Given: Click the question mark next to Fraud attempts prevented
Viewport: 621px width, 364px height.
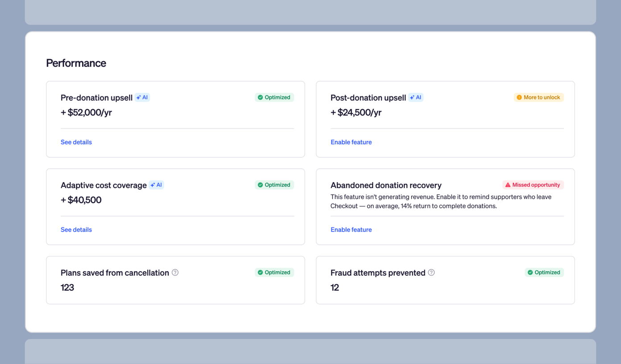Looking at the screenshot, I should click(x=431, y=272).
